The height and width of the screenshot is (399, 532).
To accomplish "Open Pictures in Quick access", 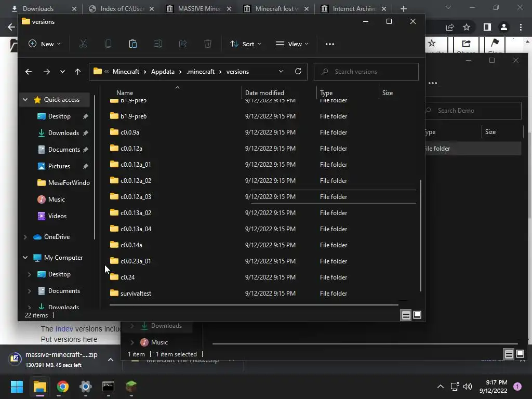I will click(x=59, y=166).
